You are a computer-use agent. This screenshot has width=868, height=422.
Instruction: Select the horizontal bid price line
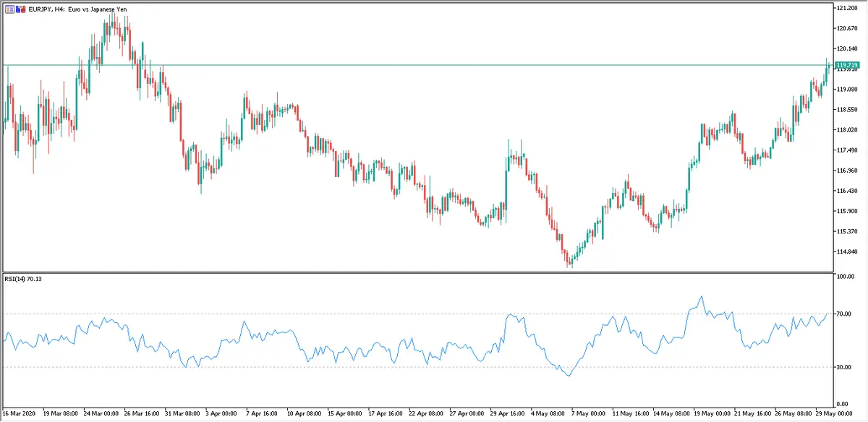pyautogui.click(x=434, y=66)
